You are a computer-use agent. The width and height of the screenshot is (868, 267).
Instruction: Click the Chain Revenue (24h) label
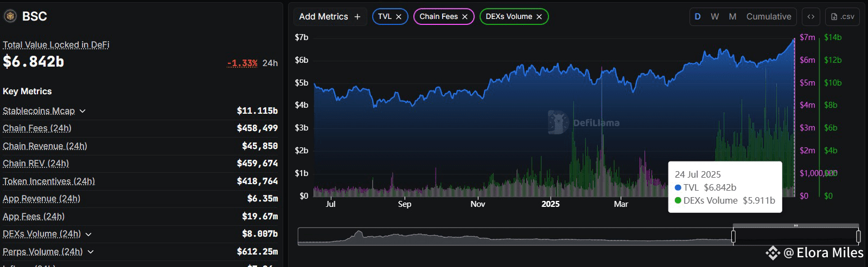(44, 146)
